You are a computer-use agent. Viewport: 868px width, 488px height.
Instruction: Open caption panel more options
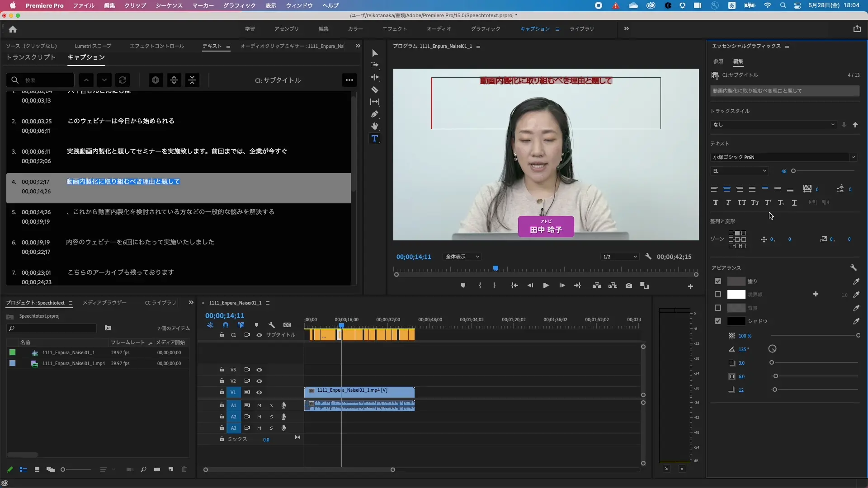coord(349,80)
